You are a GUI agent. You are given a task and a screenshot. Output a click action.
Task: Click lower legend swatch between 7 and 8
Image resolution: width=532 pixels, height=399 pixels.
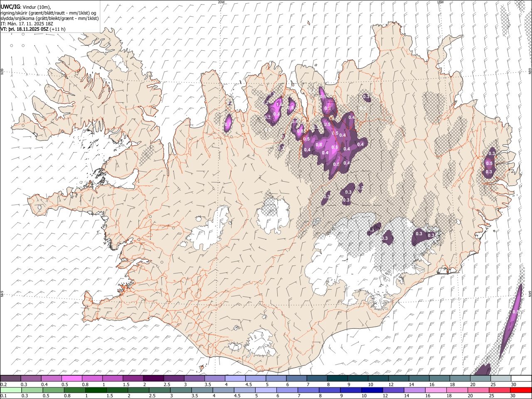(x=308, y=390)
